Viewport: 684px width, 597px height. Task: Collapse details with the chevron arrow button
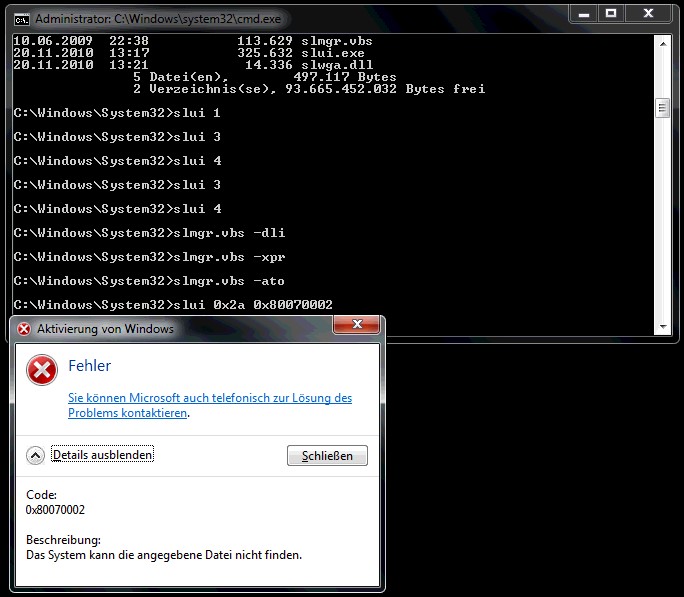click(x=35, y=455)
